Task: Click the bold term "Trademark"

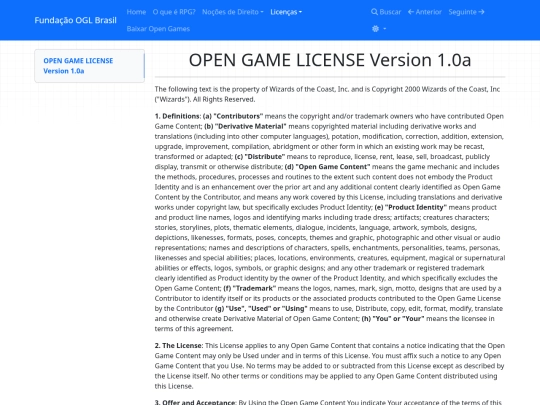Action: coord(255,288)
